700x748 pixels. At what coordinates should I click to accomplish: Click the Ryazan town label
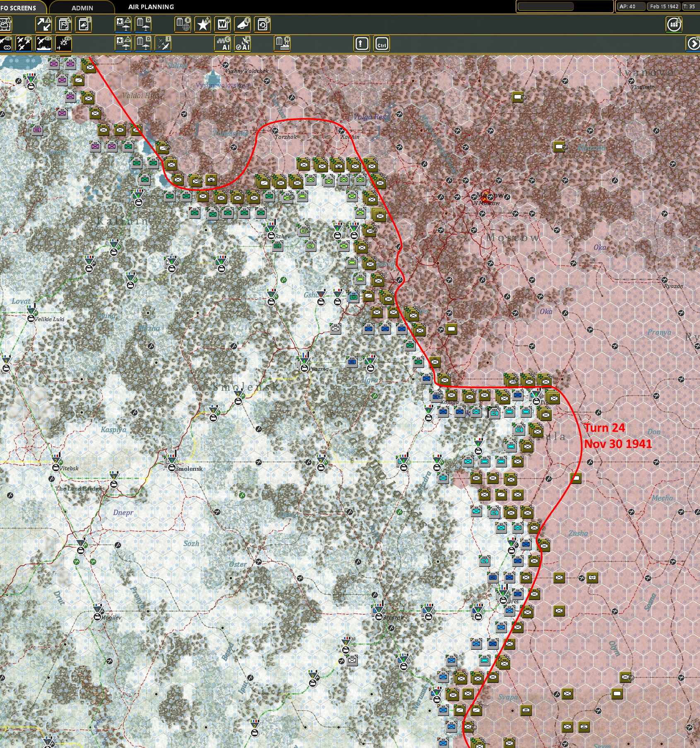click(673, 286)
